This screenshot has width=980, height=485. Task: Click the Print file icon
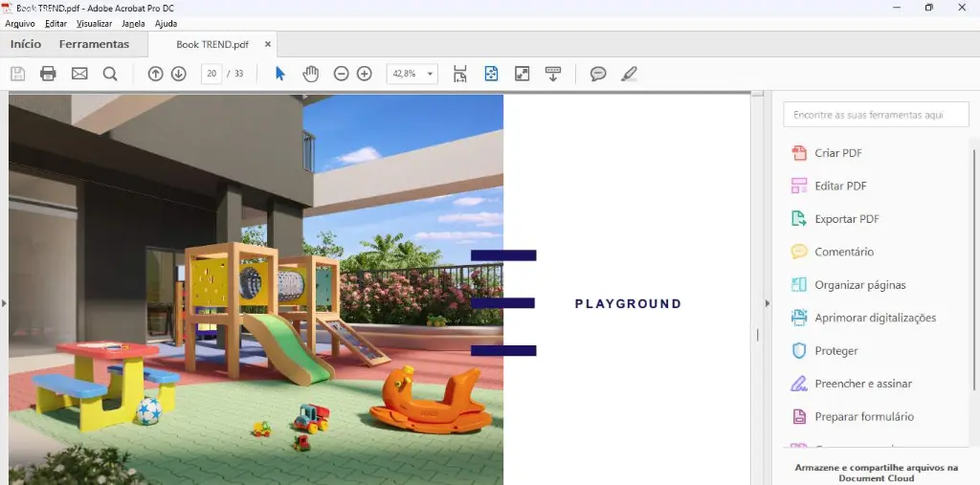48,74
